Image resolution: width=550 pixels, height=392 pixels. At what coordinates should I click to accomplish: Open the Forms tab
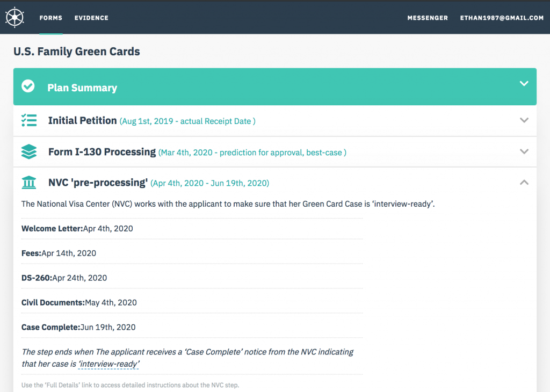[51, 18]
